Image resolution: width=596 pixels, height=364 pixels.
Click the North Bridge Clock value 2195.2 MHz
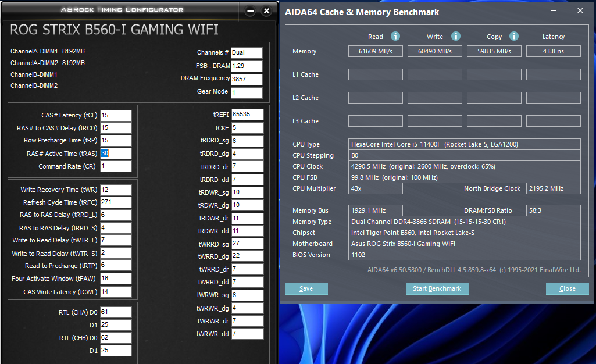click(554, 188)
